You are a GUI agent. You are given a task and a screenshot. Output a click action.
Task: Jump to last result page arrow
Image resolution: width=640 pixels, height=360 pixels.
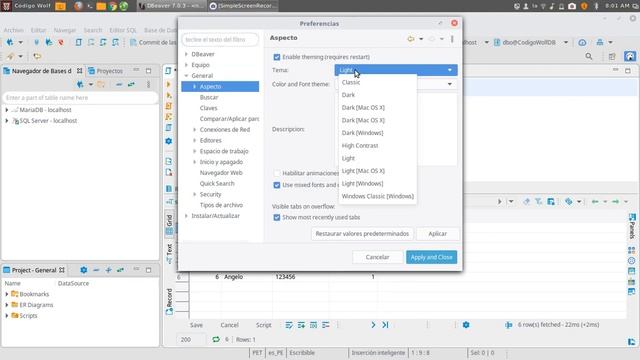point(385,325)
